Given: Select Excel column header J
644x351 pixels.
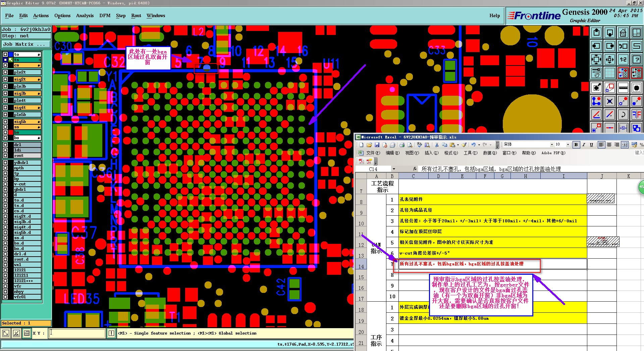Looking at the screenshot, I should pyautogui.click(x=602, y=176).
